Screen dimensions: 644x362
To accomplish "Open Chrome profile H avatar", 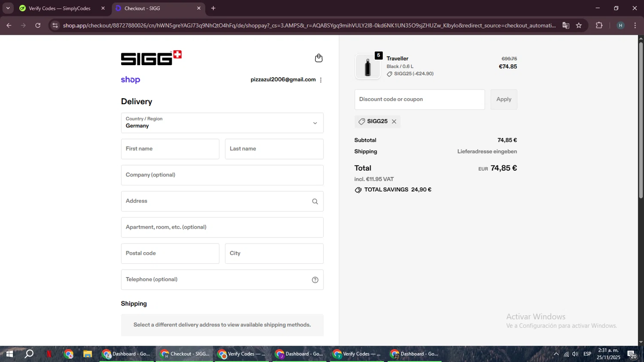I will click(620, 25).
